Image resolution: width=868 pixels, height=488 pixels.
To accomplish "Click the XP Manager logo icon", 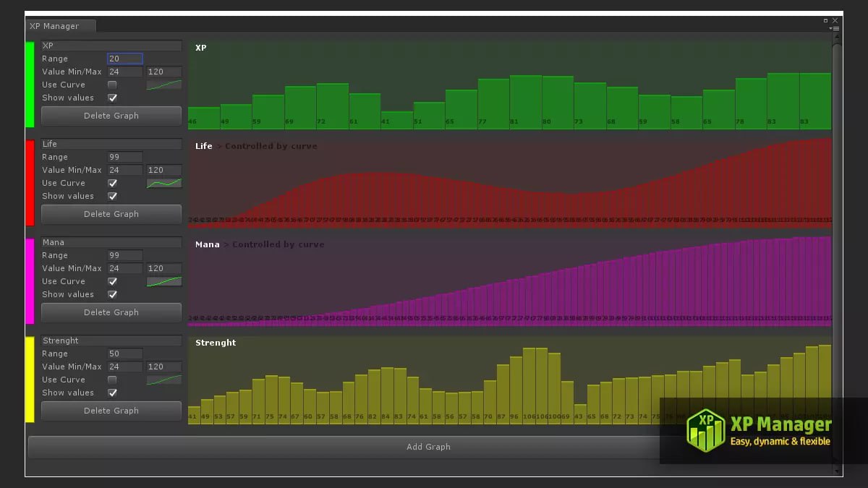I will [705, 430].
